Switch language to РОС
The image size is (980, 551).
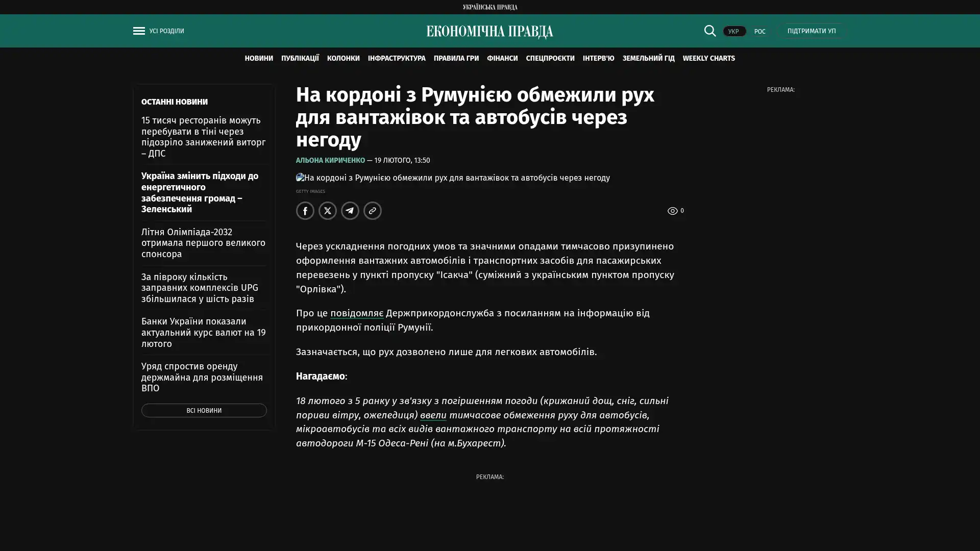click(x=759, y=32)
